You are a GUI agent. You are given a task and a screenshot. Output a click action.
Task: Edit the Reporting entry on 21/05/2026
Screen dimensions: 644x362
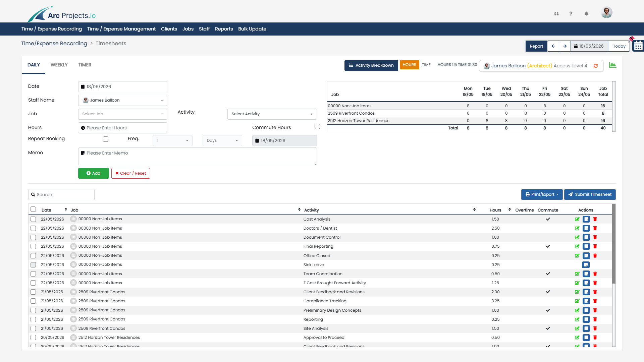577,319
